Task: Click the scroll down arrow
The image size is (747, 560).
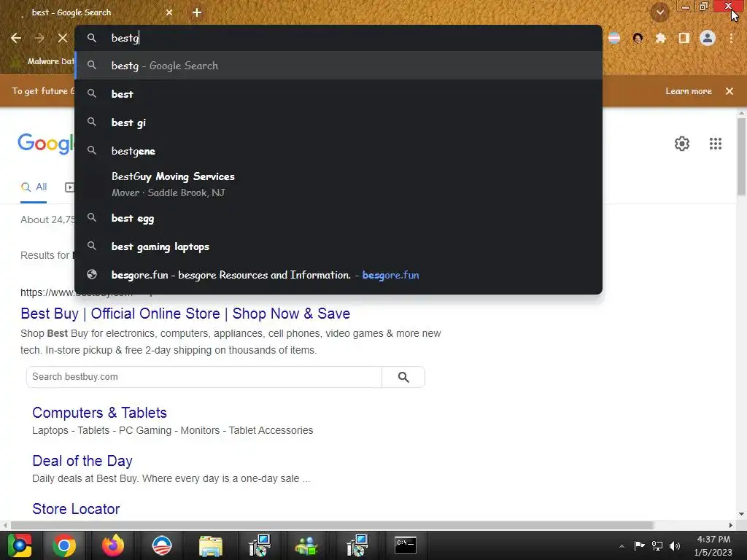Action: [x=741, y=514]
